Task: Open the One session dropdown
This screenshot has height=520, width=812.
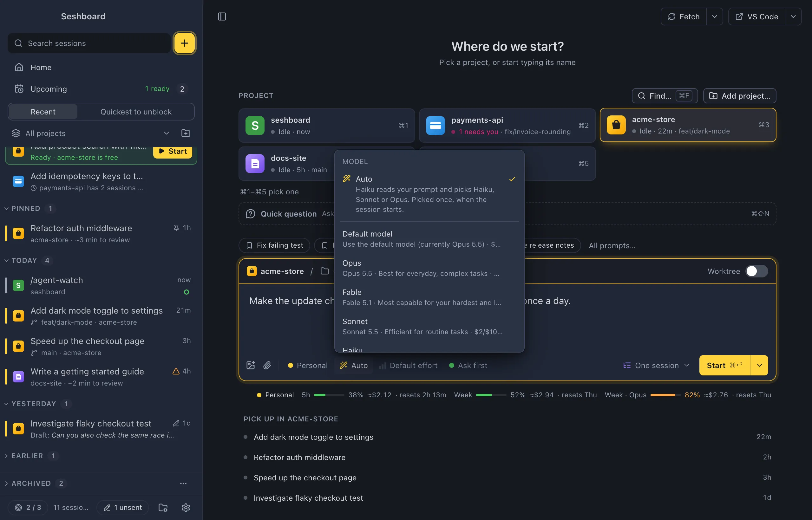Action: (656, 365)
